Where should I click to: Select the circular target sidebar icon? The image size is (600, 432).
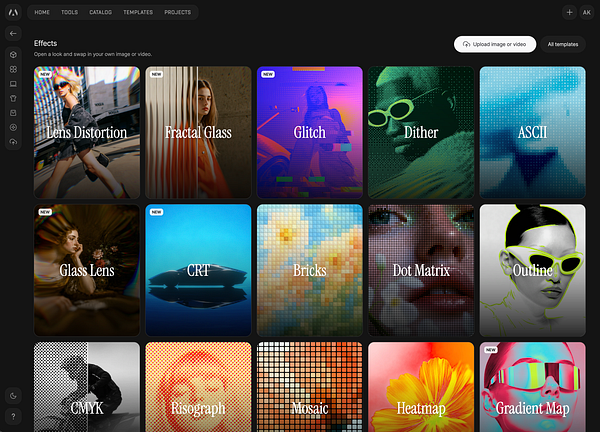click(x=13, y=127)
